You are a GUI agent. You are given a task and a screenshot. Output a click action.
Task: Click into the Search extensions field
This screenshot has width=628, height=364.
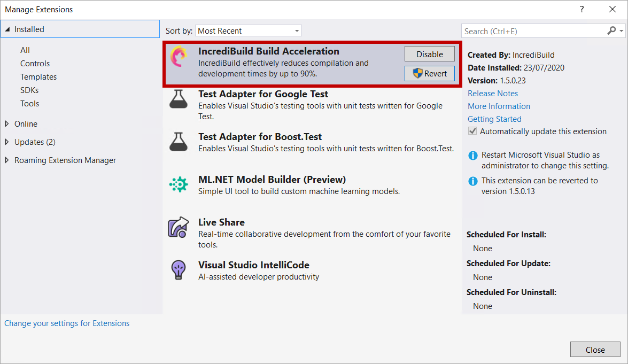pos(533,31)
